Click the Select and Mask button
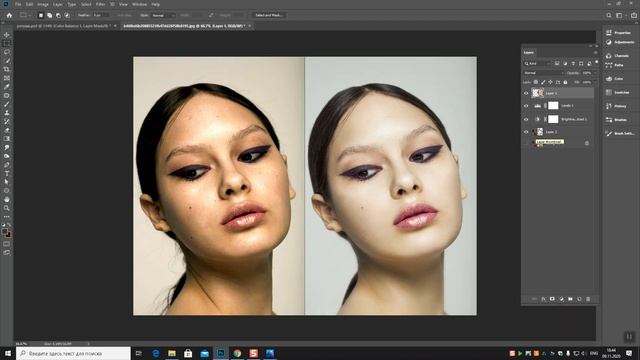Screen dimensions: 640x360 tap(268, 15)
